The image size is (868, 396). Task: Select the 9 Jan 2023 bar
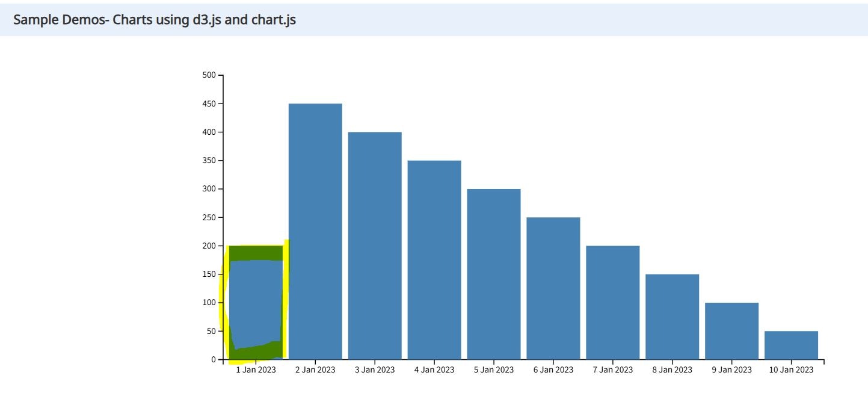[732, 331]
